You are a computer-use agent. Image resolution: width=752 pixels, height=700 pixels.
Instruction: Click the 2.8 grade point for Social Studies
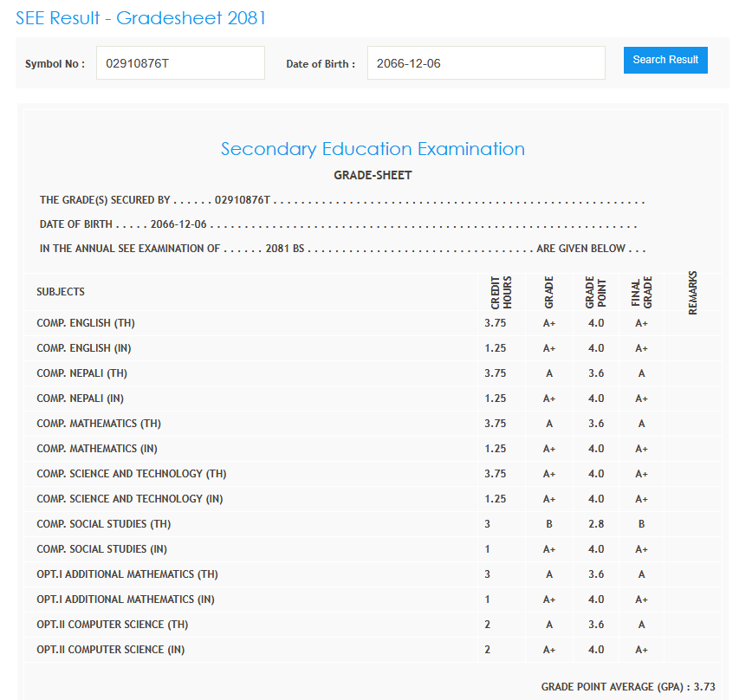pos(596,524)
